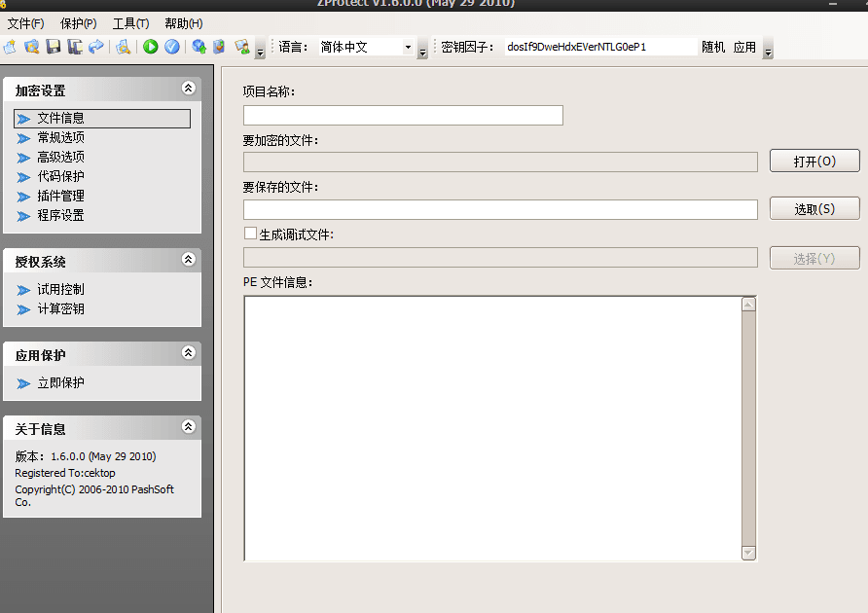
Task: Open the 工具(T) menu
Action: point(130,23)
